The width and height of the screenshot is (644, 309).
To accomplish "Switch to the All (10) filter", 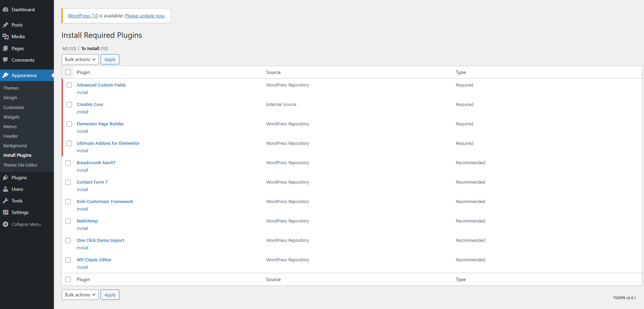I will coord(69,48).
